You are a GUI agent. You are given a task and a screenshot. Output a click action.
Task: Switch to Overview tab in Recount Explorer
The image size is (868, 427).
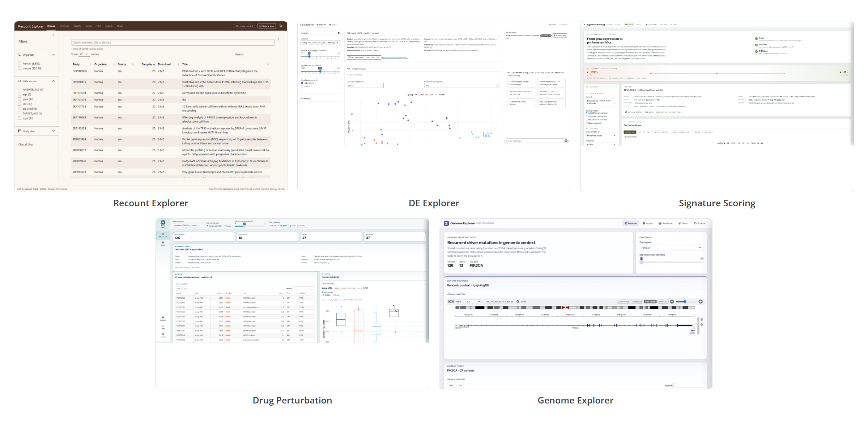click(64, 26)
